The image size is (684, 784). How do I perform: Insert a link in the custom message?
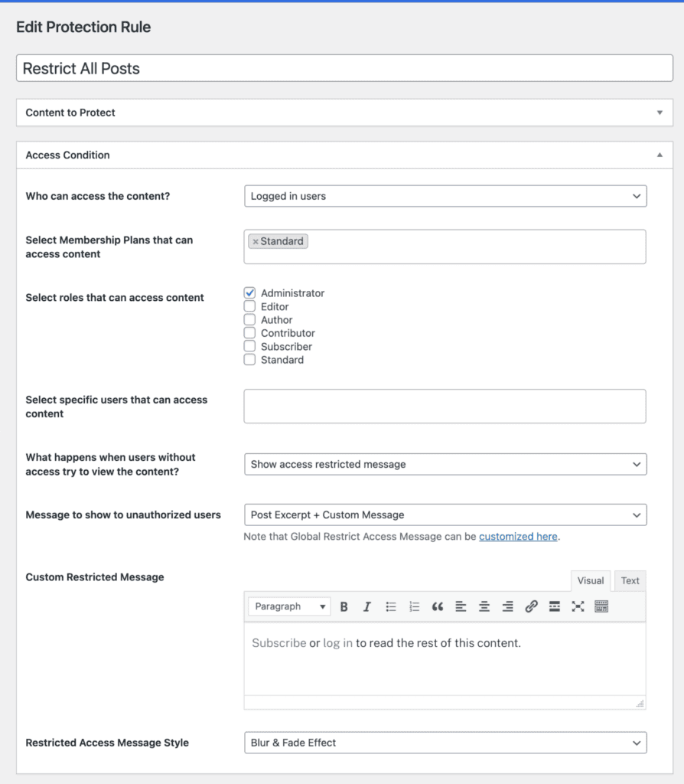click(530, 606)
